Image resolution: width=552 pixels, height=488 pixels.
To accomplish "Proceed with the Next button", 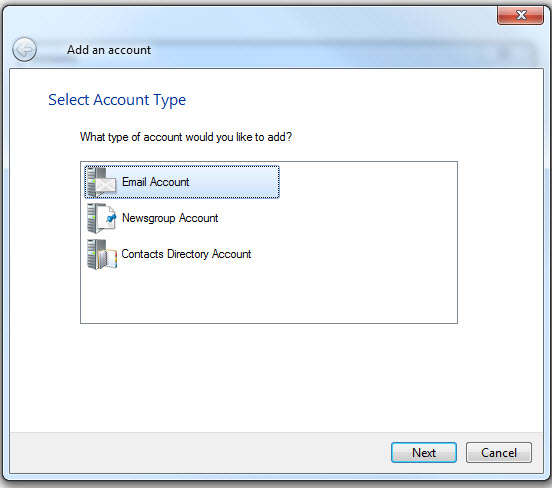I will coord(424,452).
